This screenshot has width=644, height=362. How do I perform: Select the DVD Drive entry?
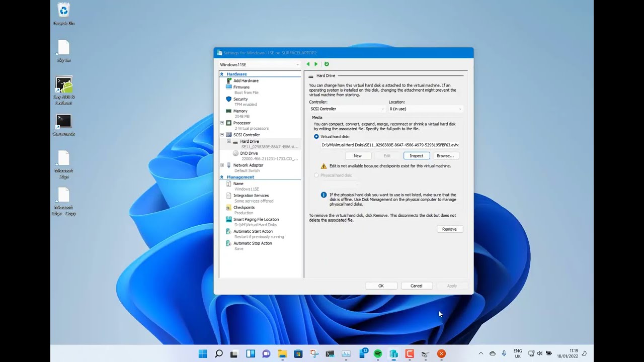[249, 153]
